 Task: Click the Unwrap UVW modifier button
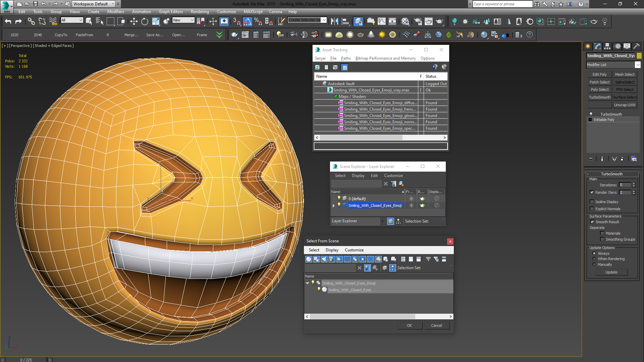(625, 105)
